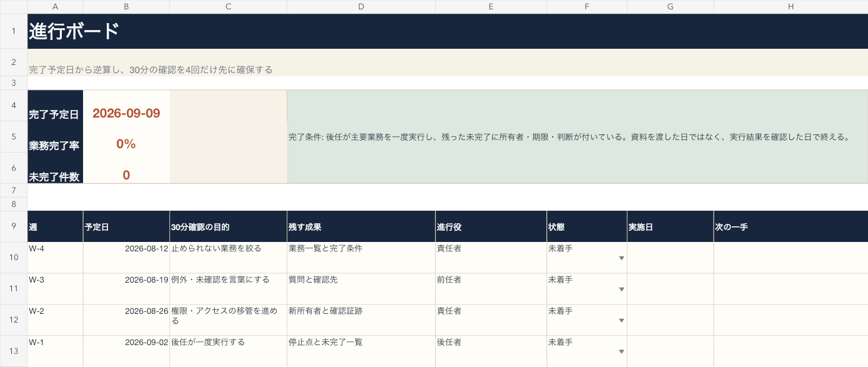Select the 0% completion value
The width and height of the screenshot is (868, 367).
(x=126, y=137)
